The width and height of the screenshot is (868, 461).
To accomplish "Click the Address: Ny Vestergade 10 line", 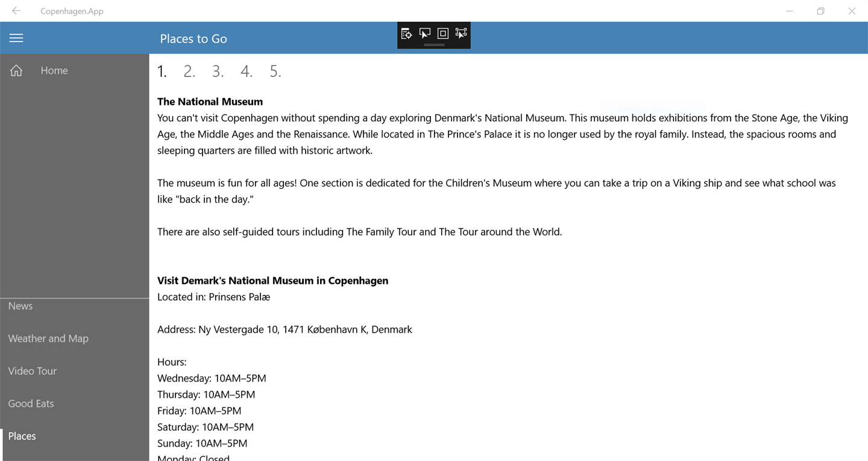I will [x=285, y=330].
